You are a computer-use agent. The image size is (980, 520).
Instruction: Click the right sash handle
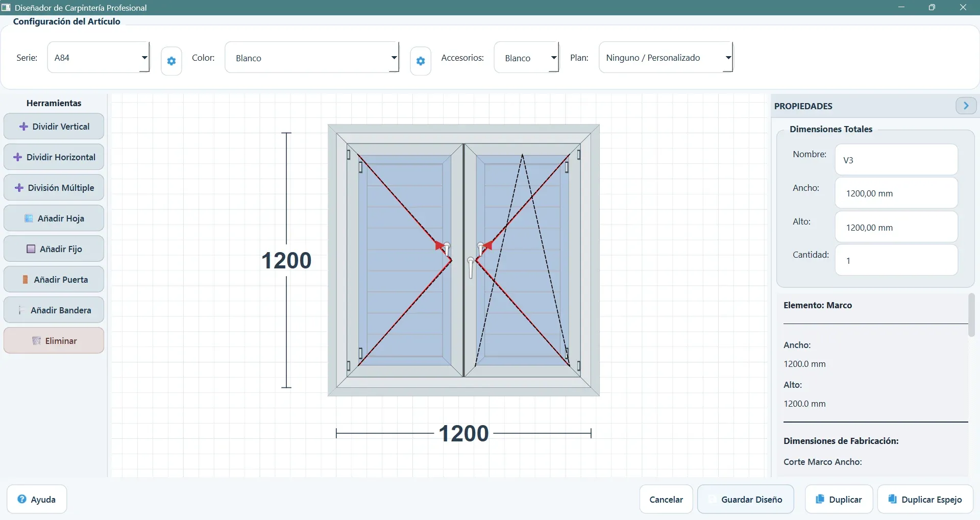point(481,250)
